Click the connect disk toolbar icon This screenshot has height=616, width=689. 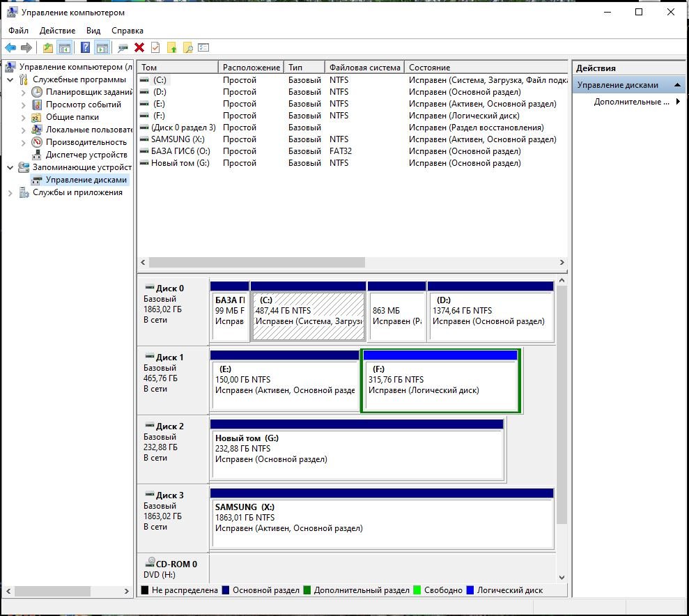123,47
